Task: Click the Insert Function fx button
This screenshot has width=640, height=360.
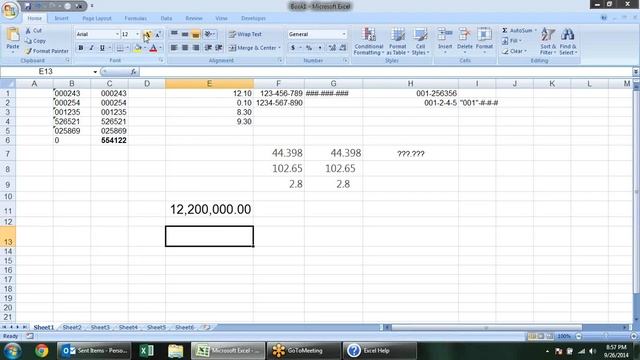Action: click(133, 72)
